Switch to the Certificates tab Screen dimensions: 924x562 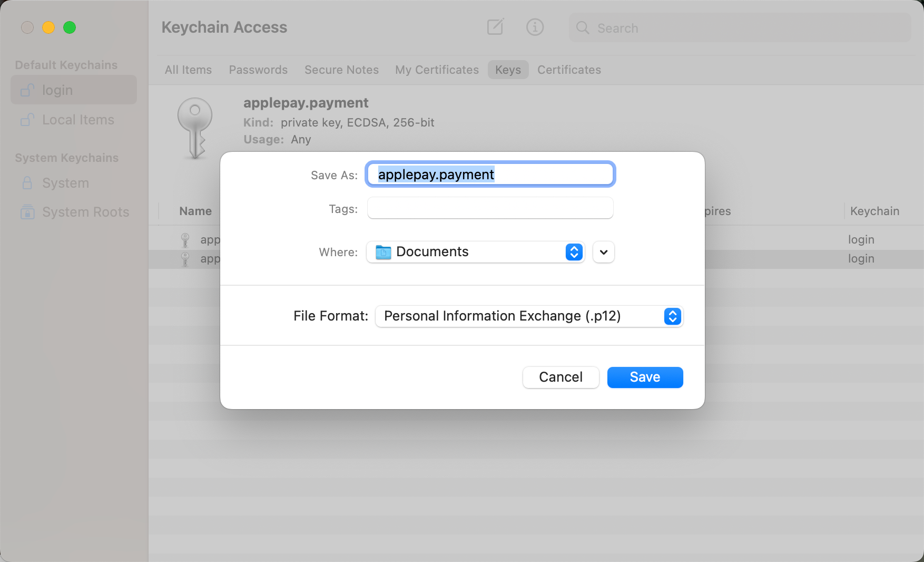(569, 70)
